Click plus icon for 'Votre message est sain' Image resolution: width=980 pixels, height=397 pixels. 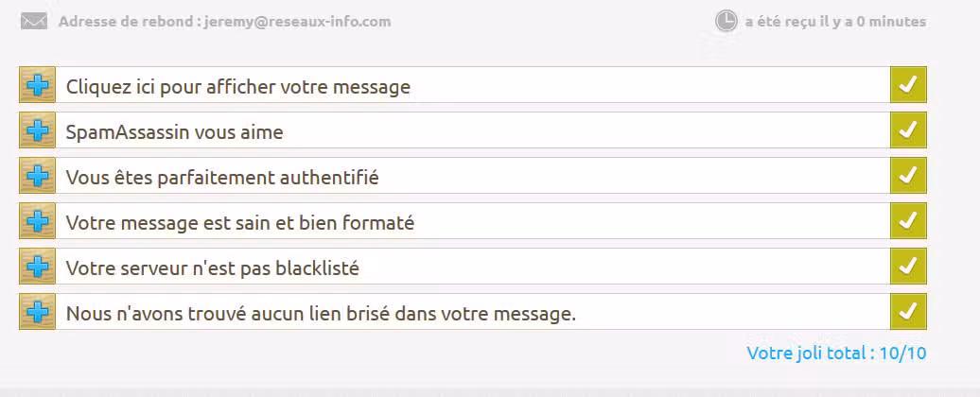point(38,221)
